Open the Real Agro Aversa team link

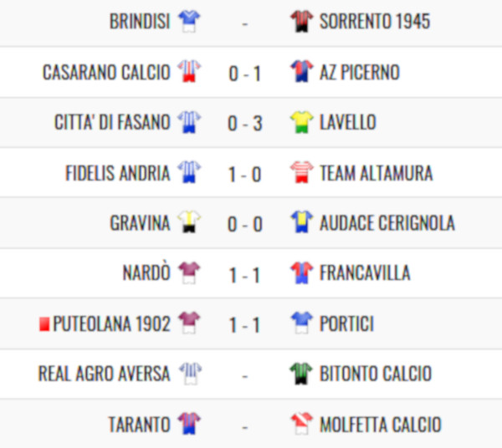[x=104, y=373]
